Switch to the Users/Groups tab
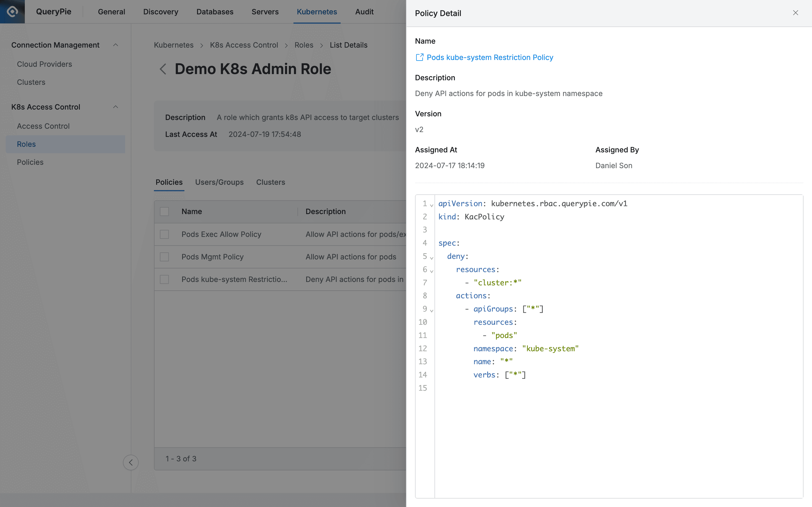 tap(219, 182)
